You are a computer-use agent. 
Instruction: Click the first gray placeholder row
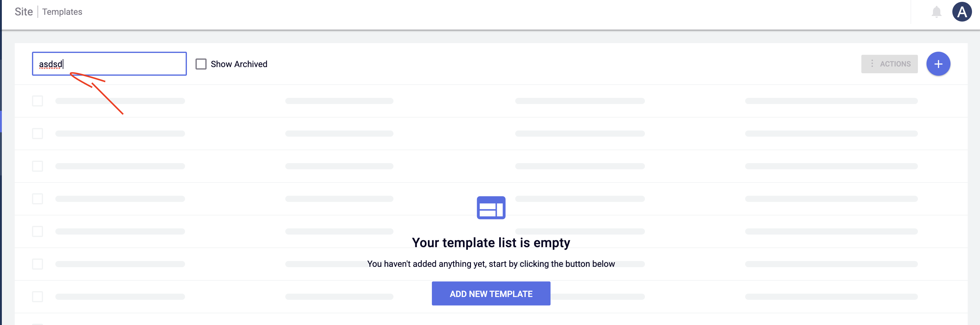coord(120,101)
